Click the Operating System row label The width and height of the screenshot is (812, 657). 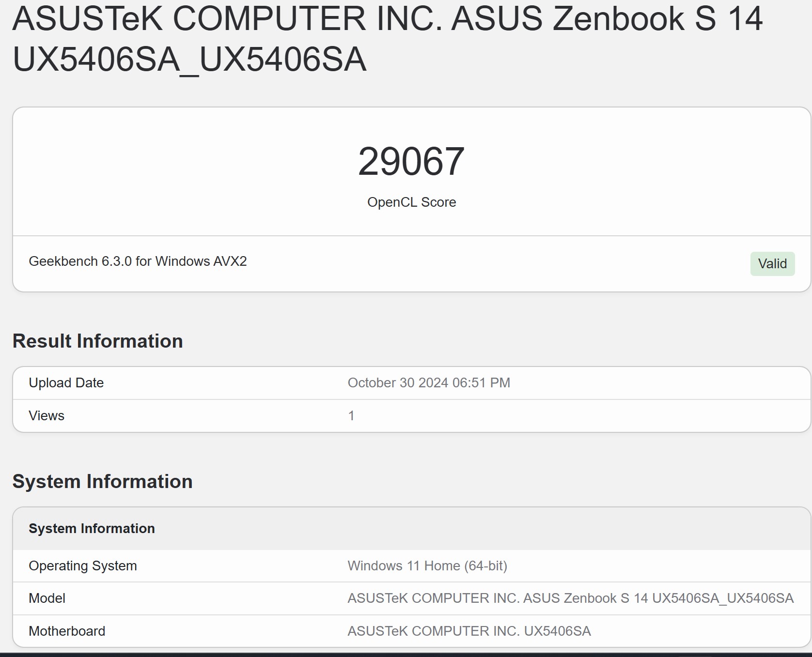(x=83, y=566)
